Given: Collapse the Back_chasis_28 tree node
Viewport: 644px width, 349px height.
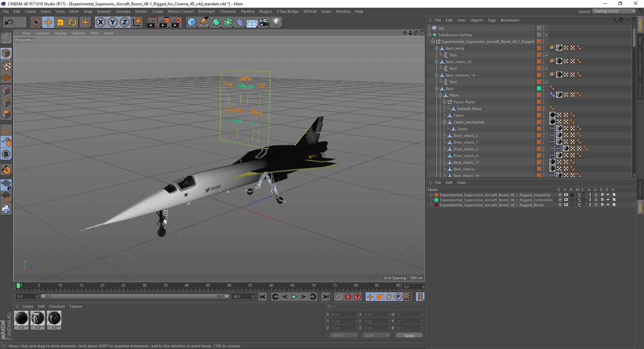Looking at the screenshot, I should tap(437, 62).
